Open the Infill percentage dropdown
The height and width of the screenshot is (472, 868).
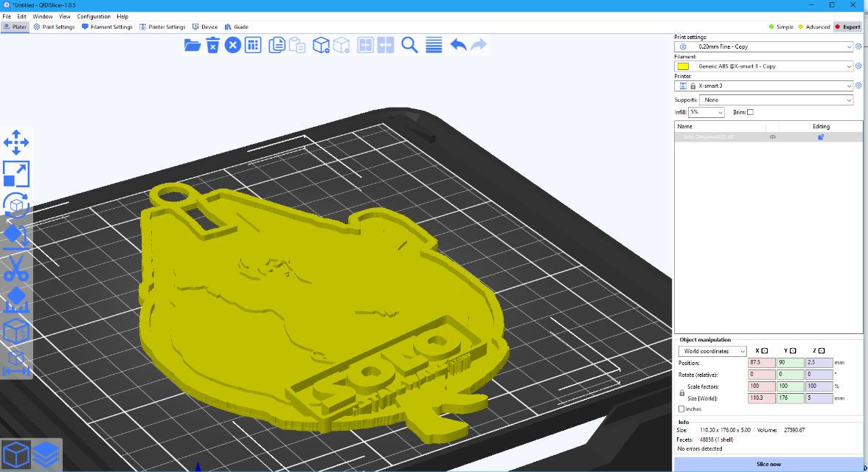point(706,112)
